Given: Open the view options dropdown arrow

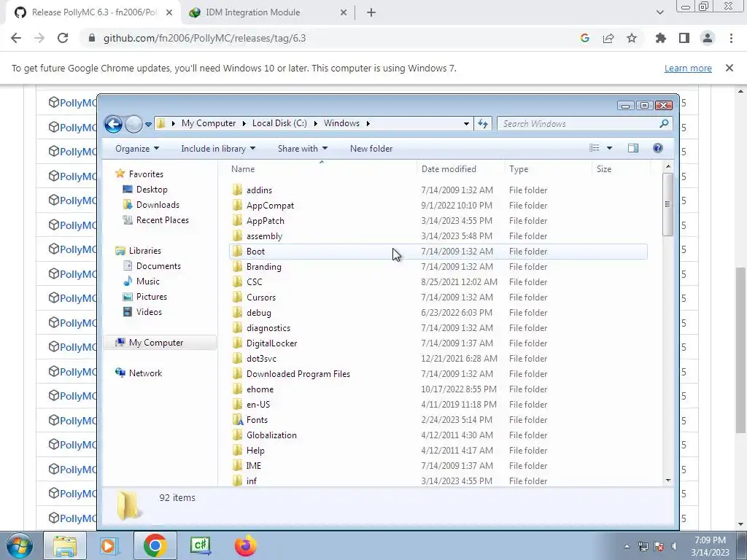Looking at the screenshot, I should pos(609,148).
